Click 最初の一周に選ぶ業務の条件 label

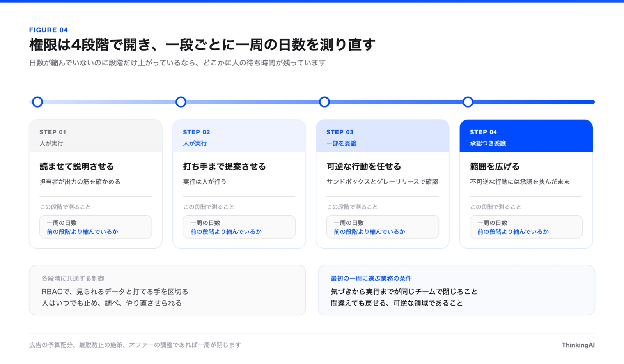point(371,278)
